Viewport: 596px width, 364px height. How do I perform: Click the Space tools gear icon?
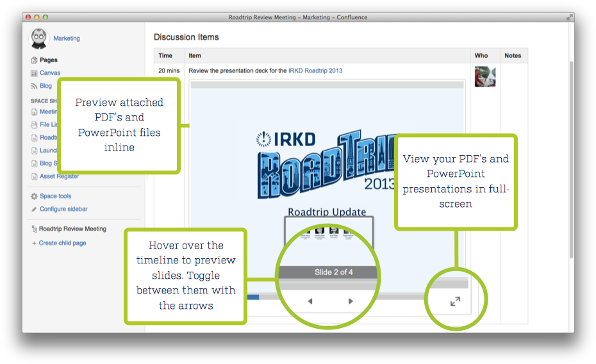click(34, 197)
